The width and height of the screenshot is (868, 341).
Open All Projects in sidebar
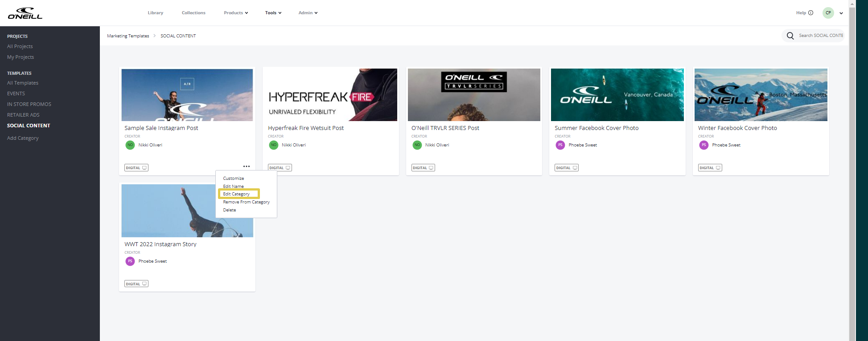pos(20,46)
